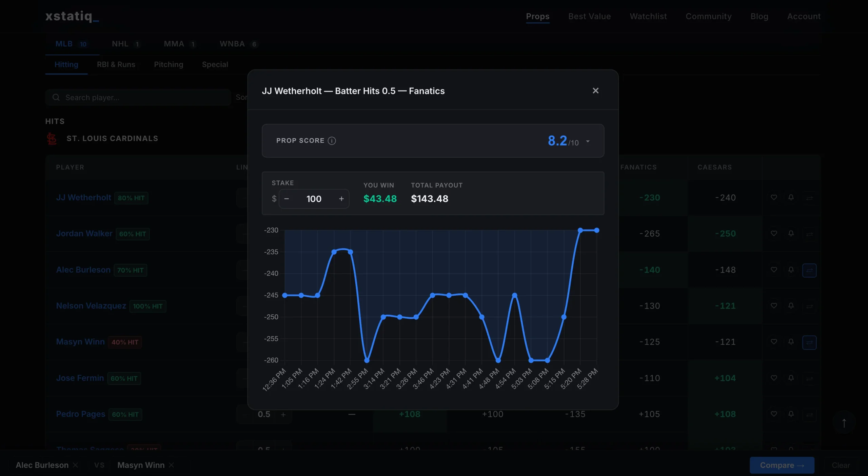Select the 5:28 PM chart data point
The height and width of the screenshot is (476, 868).
point(597,230)
